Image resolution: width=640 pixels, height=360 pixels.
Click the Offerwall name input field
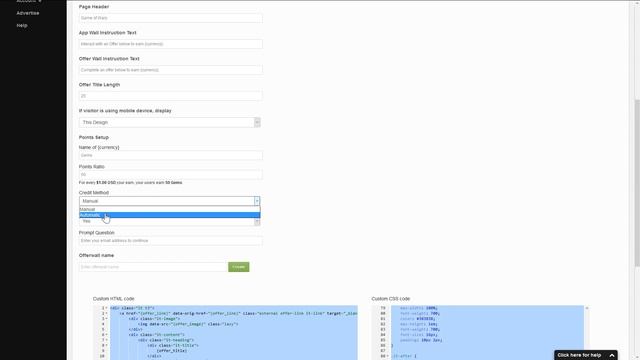153,267
